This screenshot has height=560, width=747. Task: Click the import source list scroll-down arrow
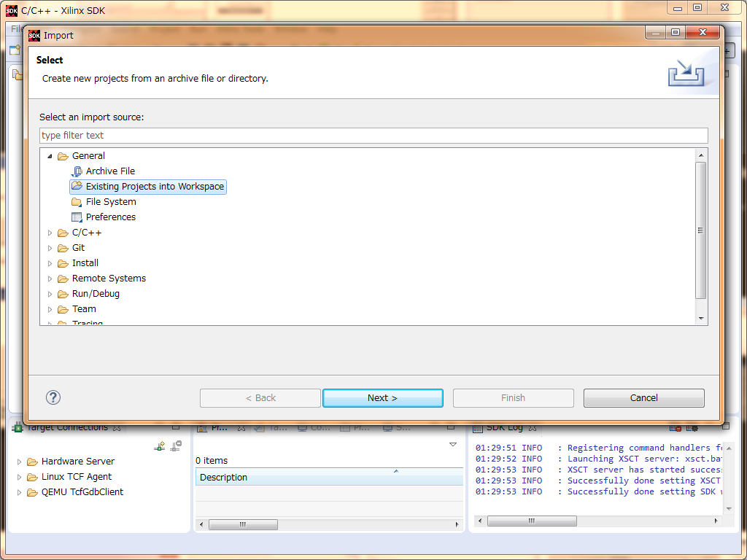pos(701,318)
